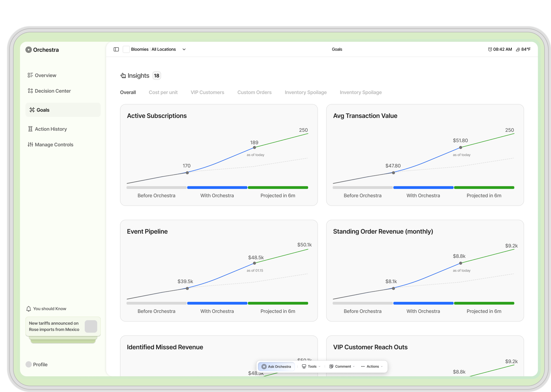The height and width of the screenshot is (392, 551).
Task: Click the weather icon beside 84°F
Action: pos(518,50)
